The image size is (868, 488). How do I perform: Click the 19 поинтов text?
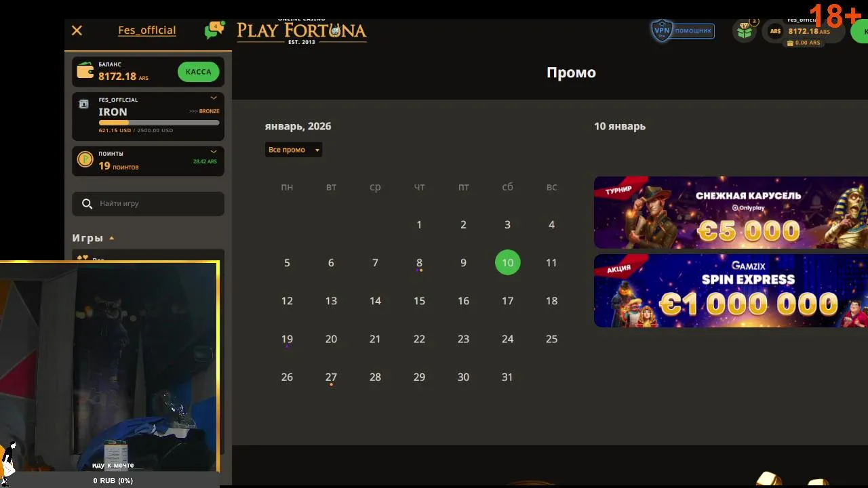[x=119, y=166]
